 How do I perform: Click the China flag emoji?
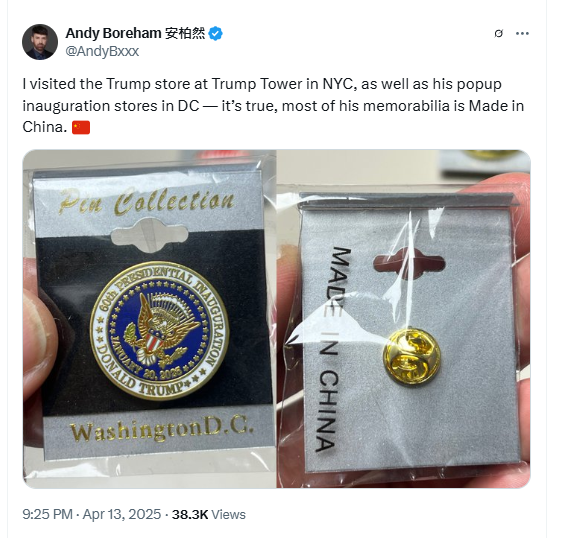(x=81, y=127)
